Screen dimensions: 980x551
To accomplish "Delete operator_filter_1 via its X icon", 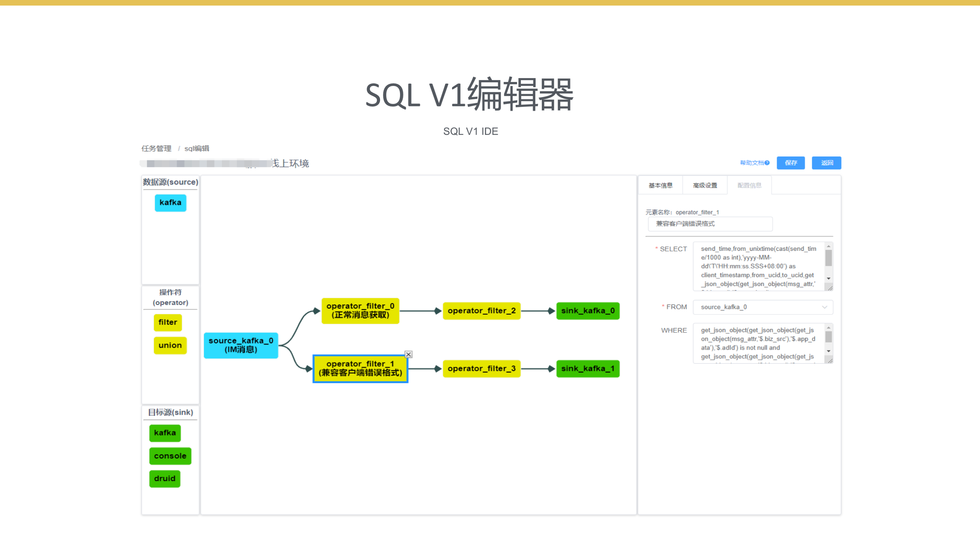I will coord(408,354).
